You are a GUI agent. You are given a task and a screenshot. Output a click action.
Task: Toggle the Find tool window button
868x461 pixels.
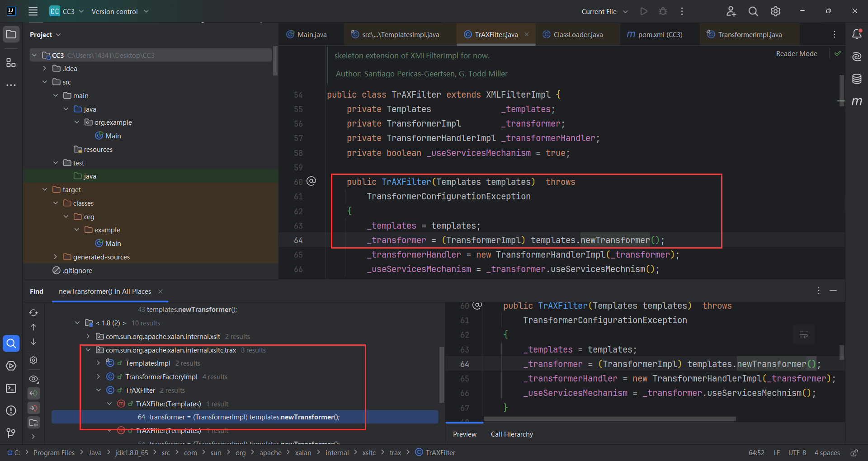(x=11, y=343)
